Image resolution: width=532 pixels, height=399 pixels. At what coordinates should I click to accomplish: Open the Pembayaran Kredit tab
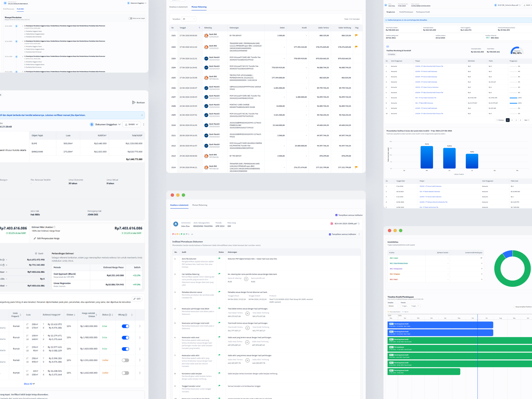click(423, 12)
